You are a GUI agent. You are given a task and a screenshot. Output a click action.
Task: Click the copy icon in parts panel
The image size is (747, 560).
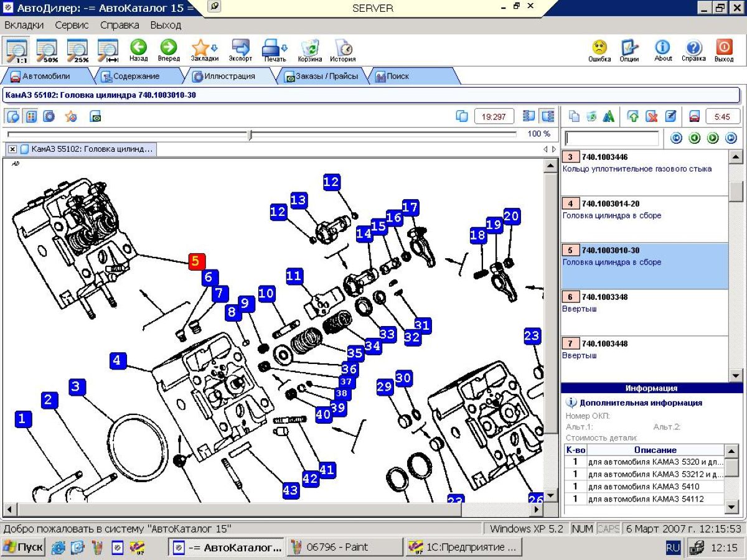[575, 116]
